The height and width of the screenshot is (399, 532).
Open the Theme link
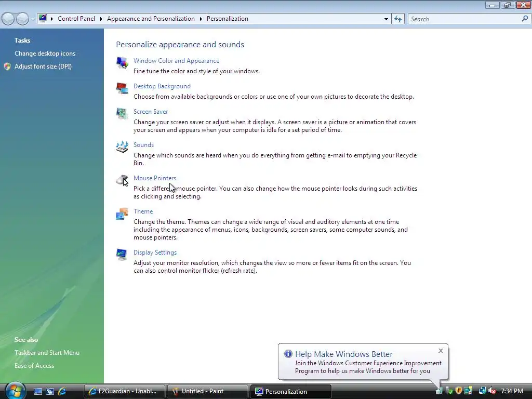tap(143, 211)
